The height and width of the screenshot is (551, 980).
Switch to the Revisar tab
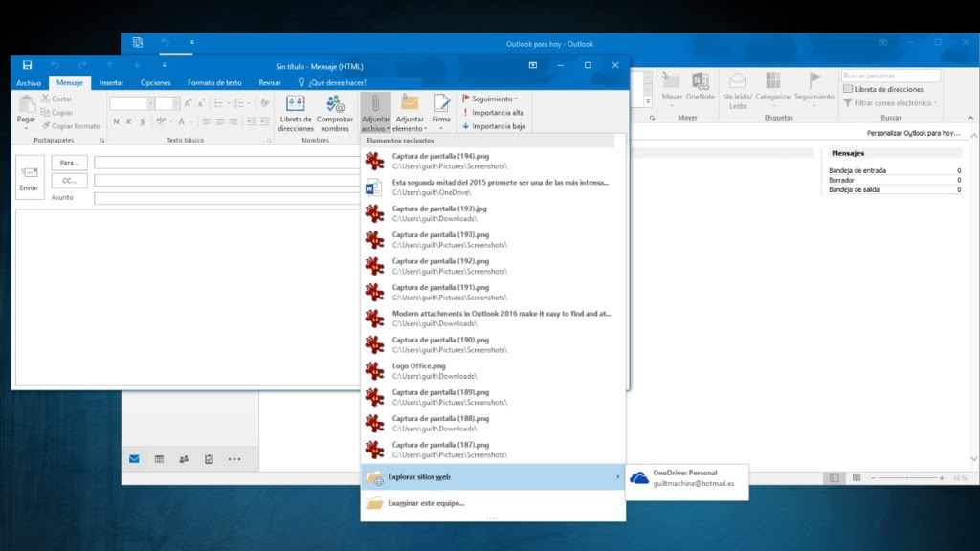click(269, 82)
